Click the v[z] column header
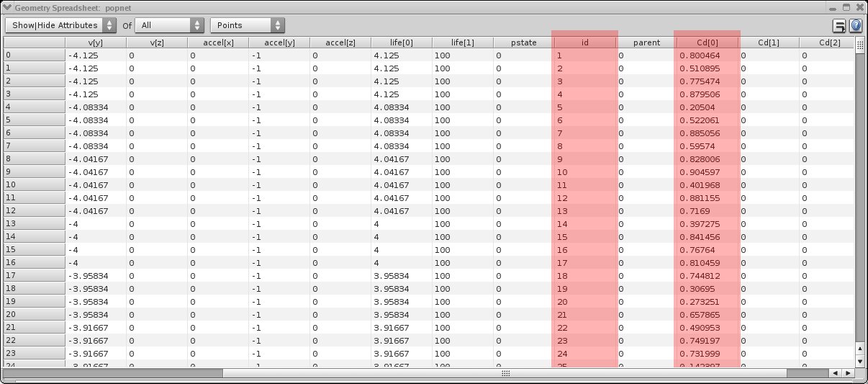This screenshot has height=384, width=868. pyautogui.click(x=157, y=43)
